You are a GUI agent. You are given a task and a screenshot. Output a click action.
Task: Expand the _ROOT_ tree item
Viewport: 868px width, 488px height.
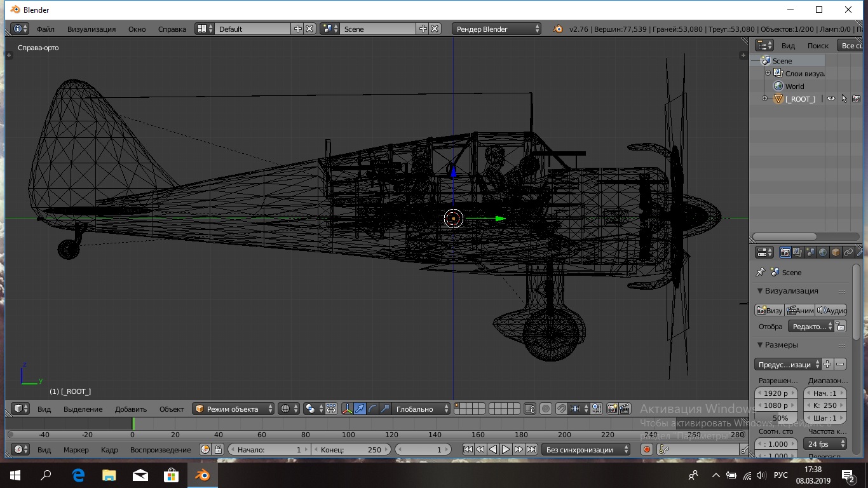765,98
